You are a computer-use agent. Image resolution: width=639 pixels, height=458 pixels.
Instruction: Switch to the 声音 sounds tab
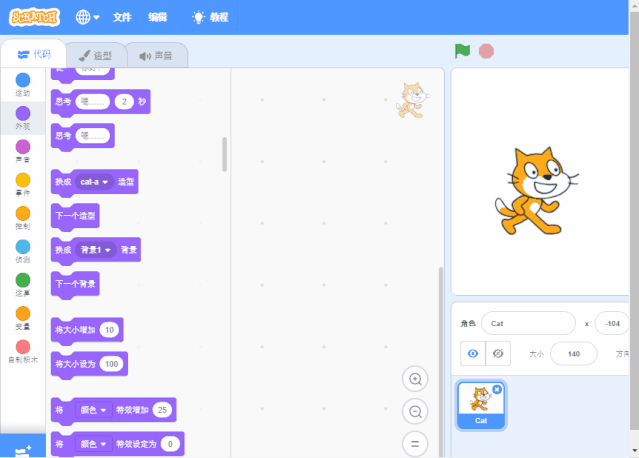(156, 55)
